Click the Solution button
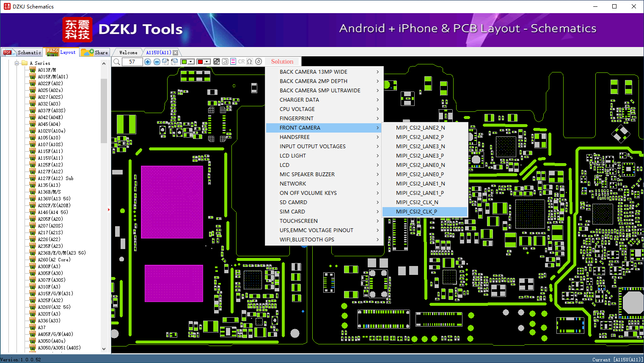 (x=282, y=61)
